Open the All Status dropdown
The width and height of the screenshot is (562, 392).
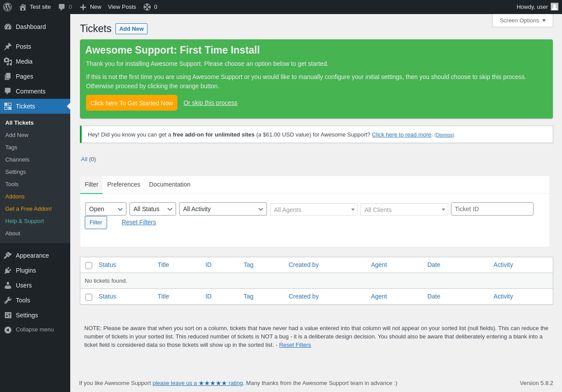153,209
